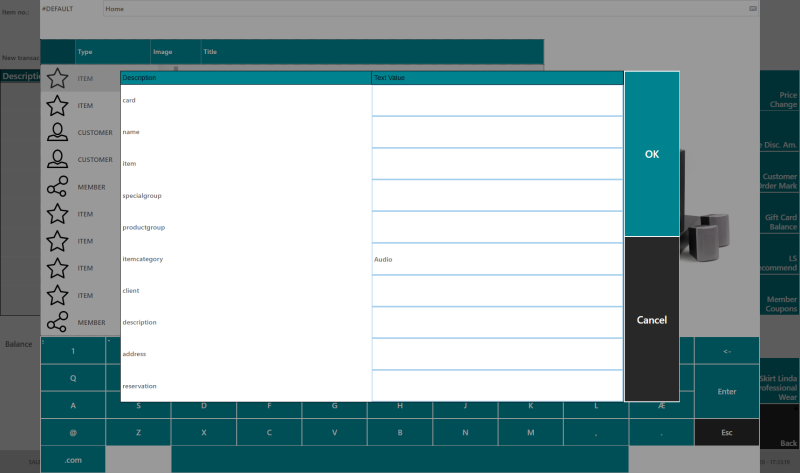Screen dimensions: 800x473
Task: Click the upper MEMBER share icon
Action: coord(58,186)
